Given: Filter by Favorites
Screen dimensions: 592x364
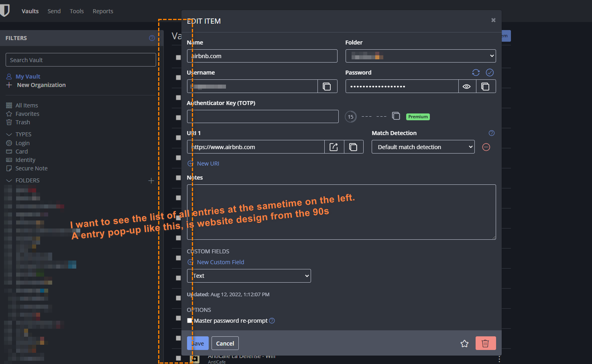Looking at the screenshot, I should (x=27, y=114).
